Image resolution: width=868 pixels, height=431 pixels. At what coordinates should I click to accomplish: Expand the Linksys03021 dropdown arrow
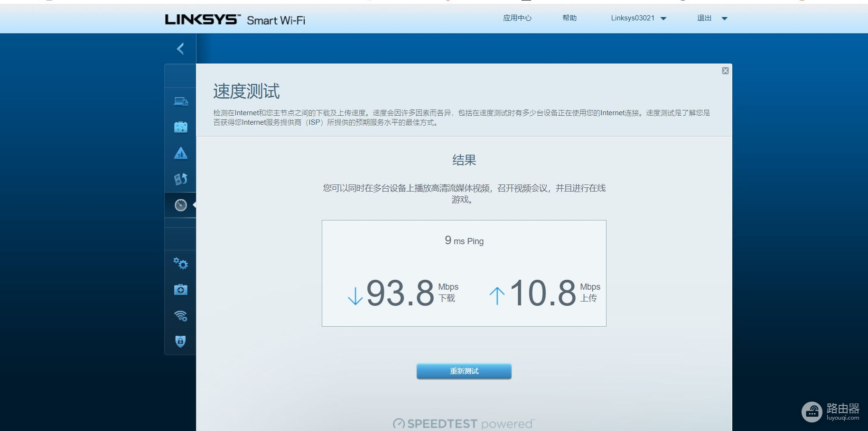tap(663, 18)
